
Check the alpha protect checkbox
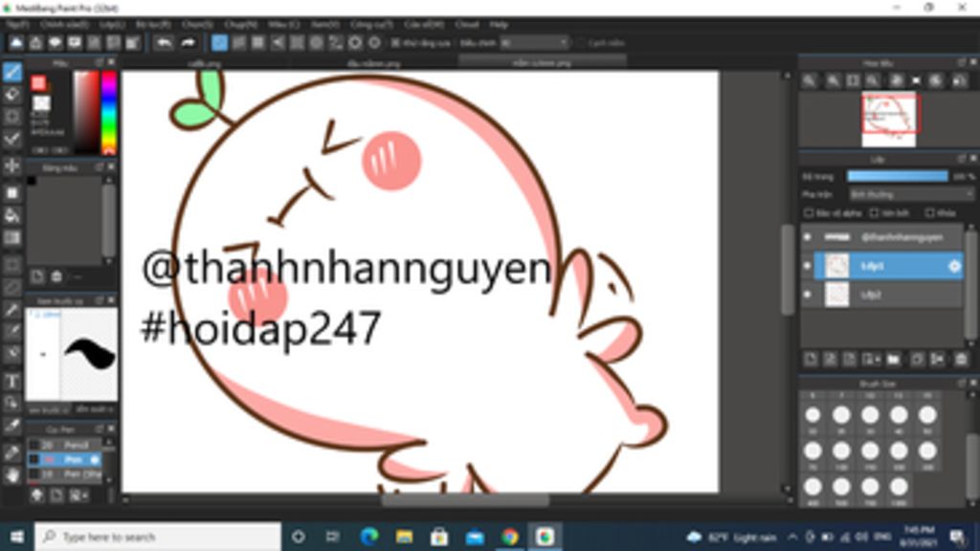coord(807,213)
